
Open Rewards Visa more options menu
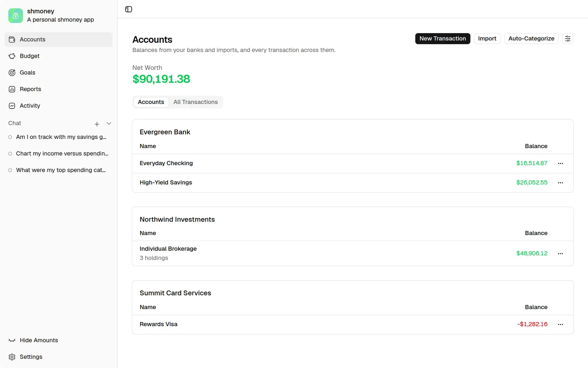(x=560, y=324)
